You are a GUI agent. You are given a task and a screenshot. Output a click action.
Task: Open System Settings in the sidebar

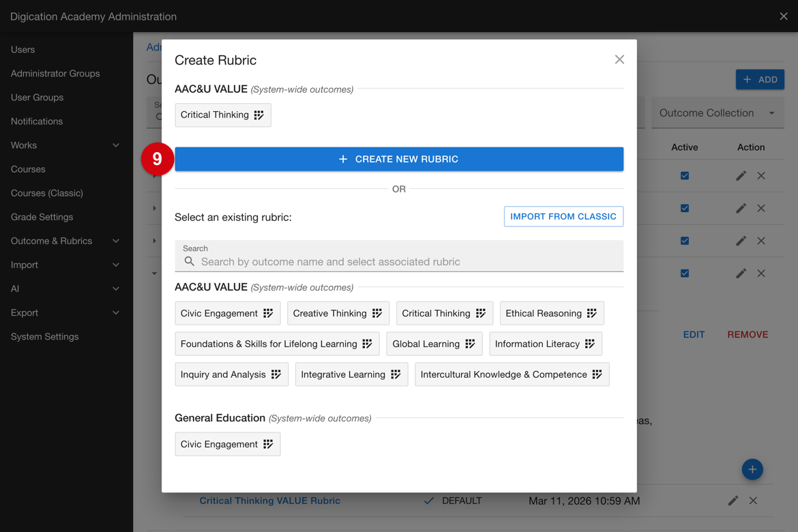(45, 336)
